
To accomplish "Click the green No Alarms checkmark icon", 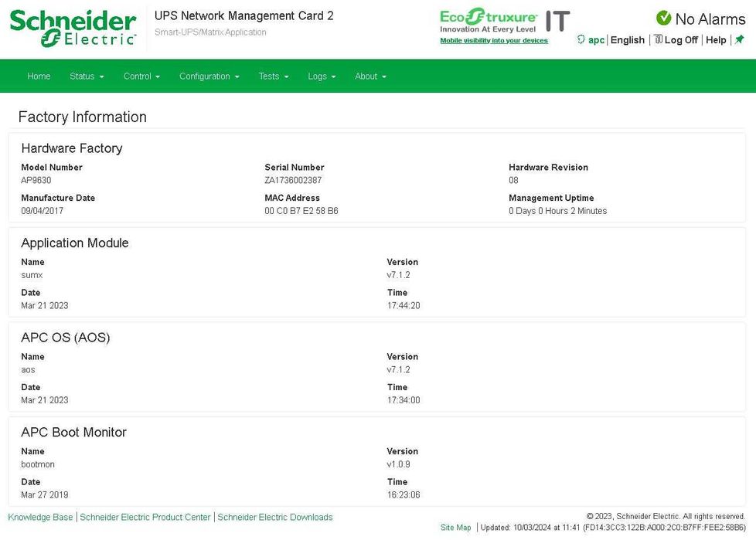I will click(663, 19).
